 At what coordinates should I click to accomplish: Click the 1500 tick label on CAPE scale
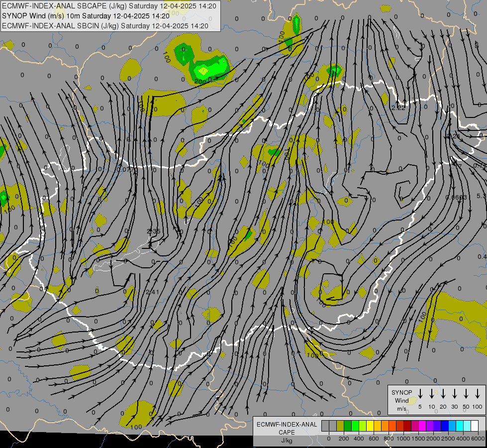[418, 439]
